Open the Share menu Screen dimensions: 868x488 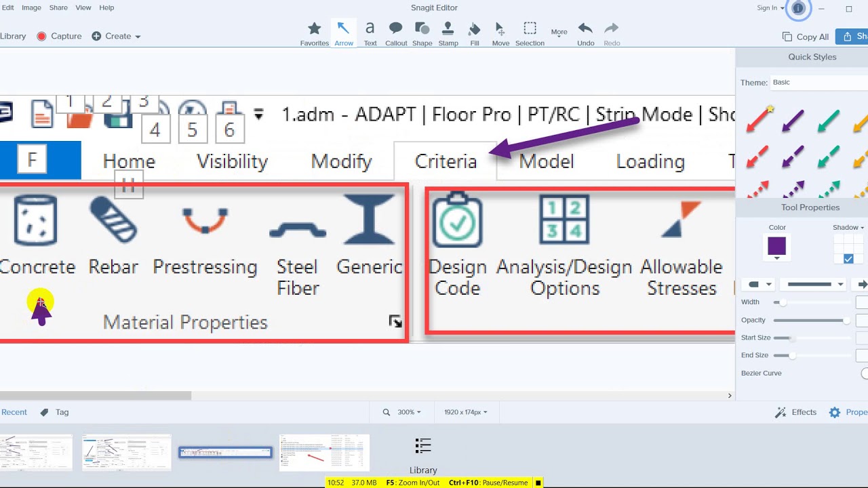[x=58, y=7]
